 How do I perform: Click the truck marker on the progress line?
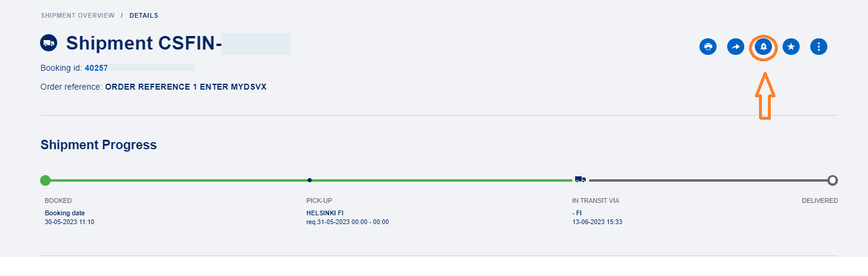[580, 180]
